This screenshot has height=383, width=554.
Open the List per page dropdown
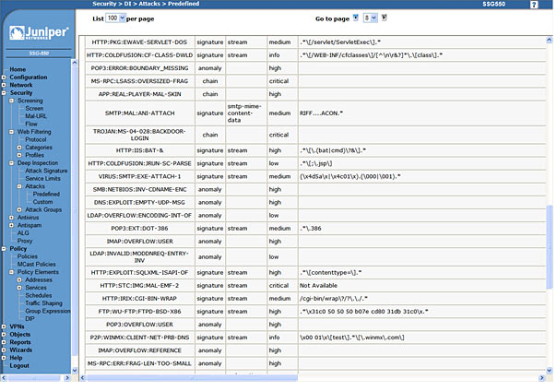116,18
